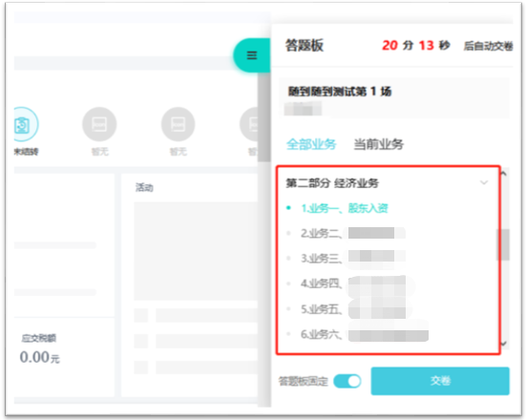Click the answer panel scrollbar thumb
The height and width of the screenshot is (420, 526).
click(x=503, y=244)
